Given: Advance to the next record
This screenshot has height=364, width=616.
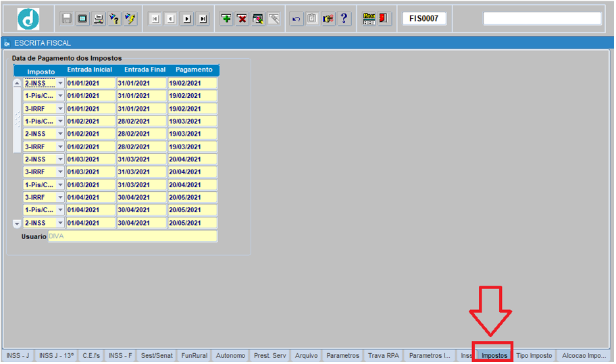Looking at the screenshot, I should pos(187,19).
